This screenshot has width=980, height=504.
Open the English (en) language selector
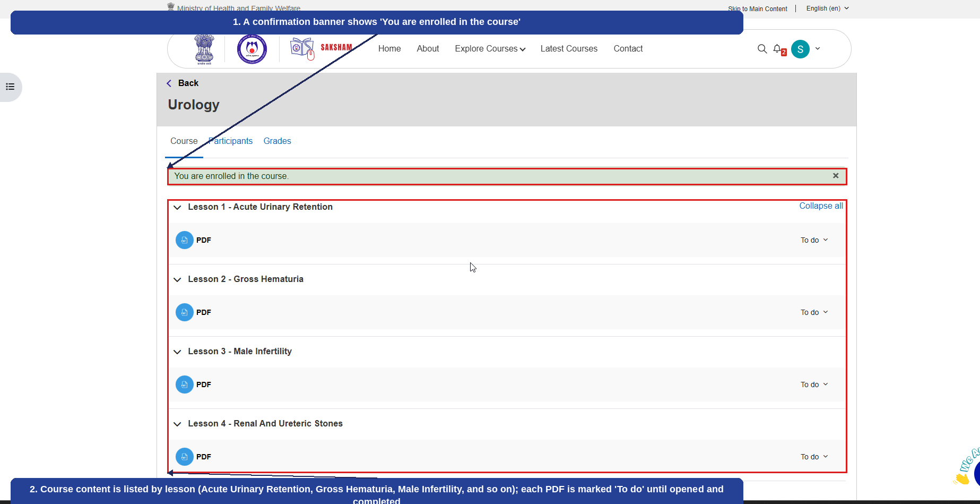tap(827, 8)
